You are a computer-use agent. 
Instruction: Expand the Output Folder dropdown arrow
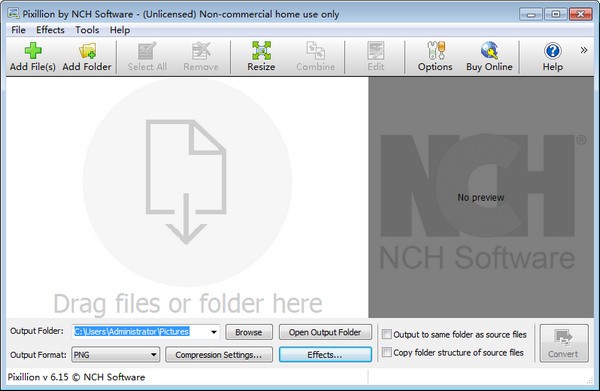coord(214,332)
